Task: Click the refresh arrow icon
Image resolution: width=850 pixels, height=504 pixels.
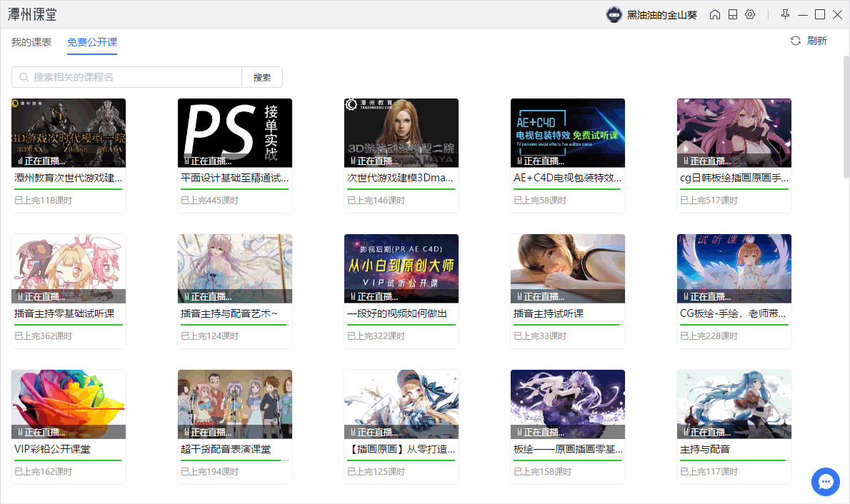Action: [x=795, y=41]
